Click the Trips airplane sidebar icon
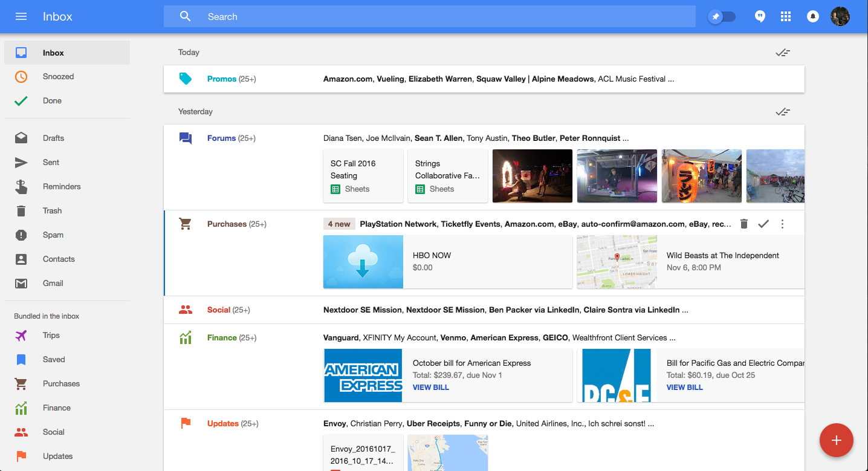 (21, 335)
